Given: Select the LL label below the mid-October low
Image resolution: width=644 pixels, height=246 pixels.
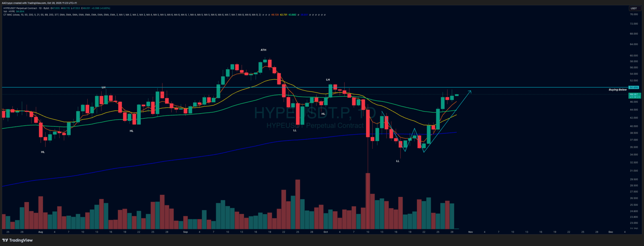Looking at the screenshot, I should [x=398, y=161].
